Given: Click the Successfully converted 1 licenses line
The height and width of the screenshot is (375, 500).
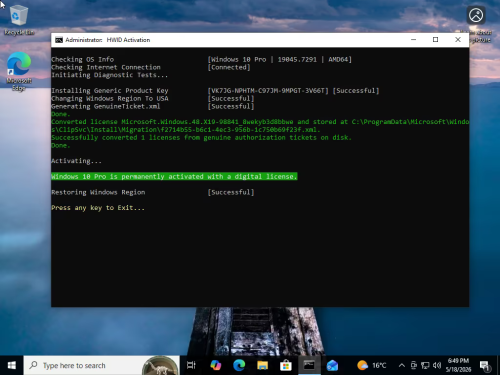Looking at the screenshot, I should coord(201,137).
